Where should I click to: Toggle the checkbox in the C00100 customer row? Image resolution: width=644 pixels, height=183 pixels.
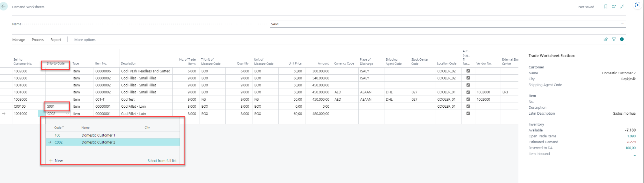pos(468,106)
